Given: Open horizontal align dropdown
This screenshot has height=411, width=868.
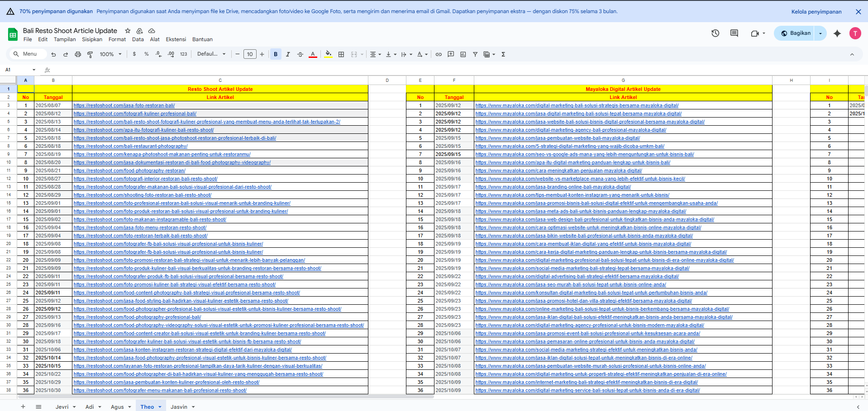Looking at the screenshot, I should (376, 54).
